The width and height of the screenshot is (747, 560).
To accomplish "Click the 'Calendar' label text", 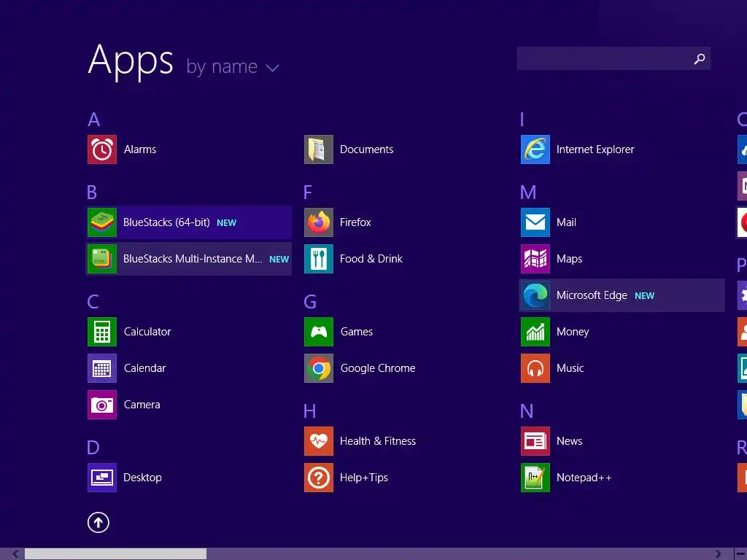I will (145, 368).
